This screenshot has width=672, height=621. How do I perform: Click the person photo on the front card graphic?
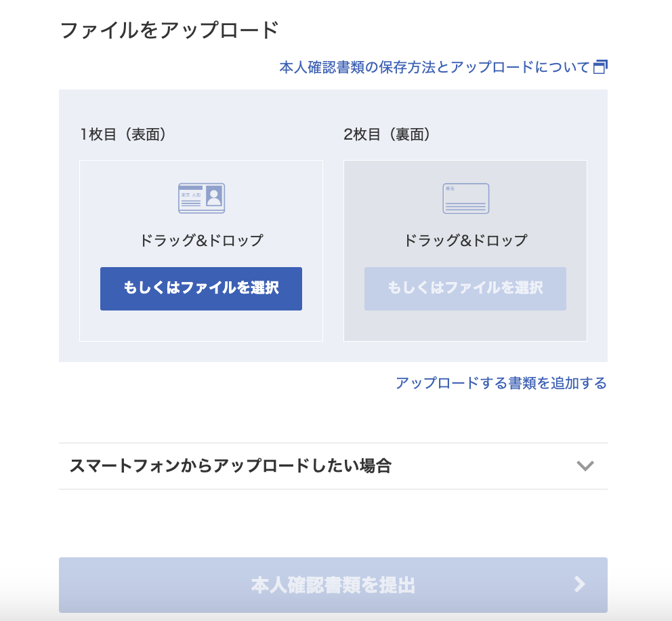pyautogui.click(x=215, y=197)
